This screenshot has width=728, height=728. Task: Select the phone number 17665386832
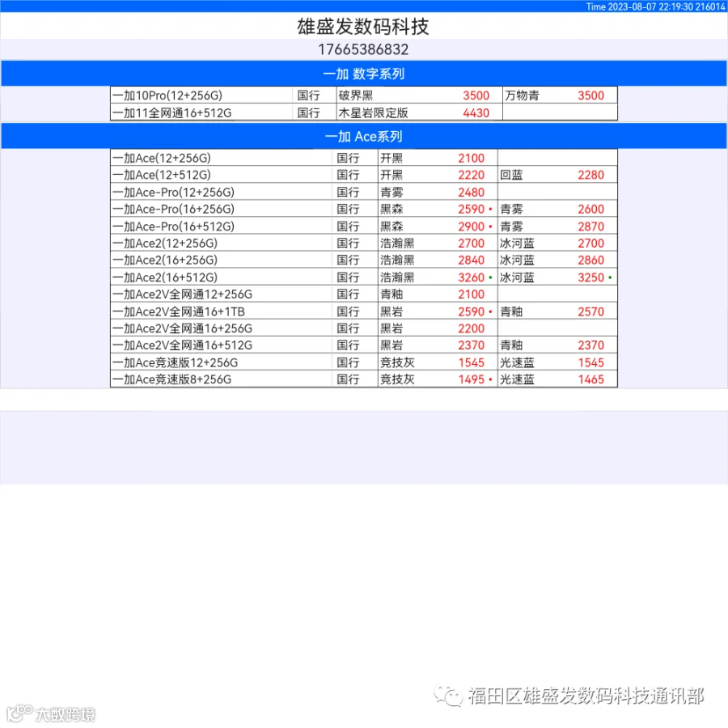click(363, 49)
